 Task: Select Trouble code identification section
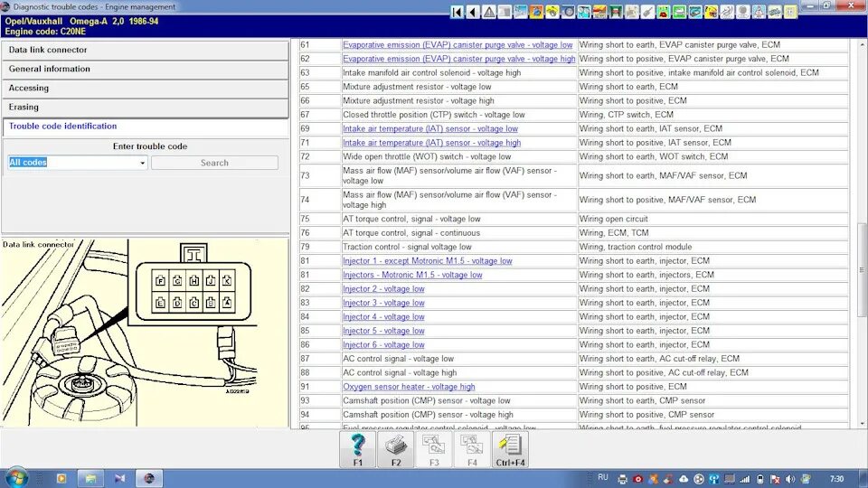click(145, 127)
